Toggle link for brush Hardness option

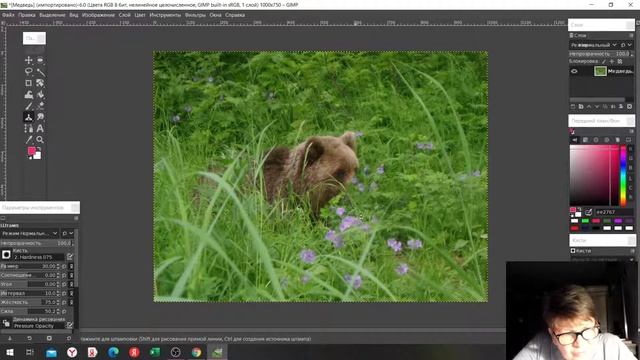click(71, 302)
